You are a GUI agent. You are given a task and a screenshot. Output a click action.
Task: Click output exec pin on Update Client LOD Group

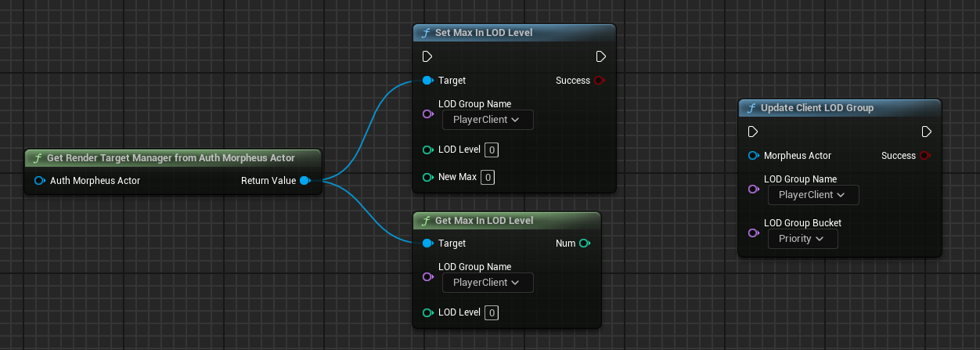(926, 132)
